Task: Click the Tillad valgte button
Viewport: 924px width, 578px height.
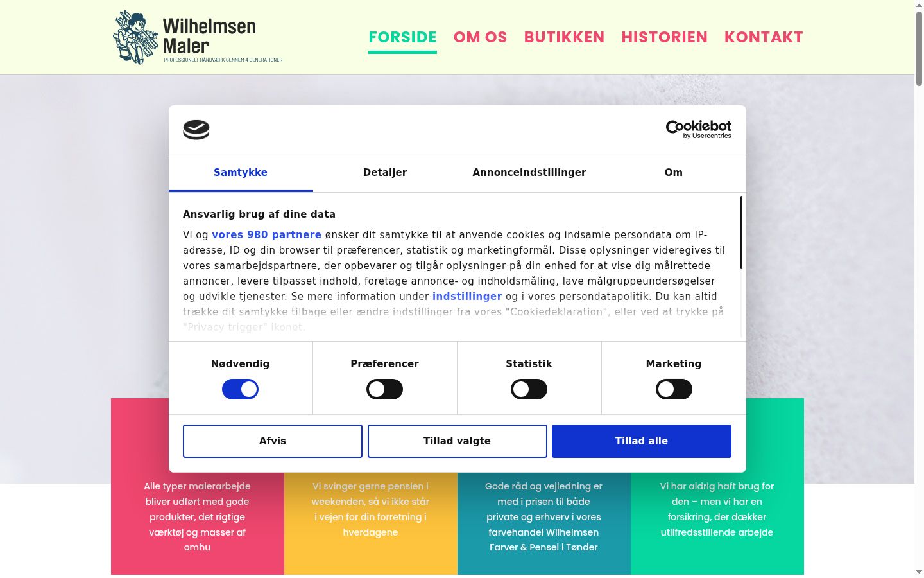Action: [x=457, y=441]
